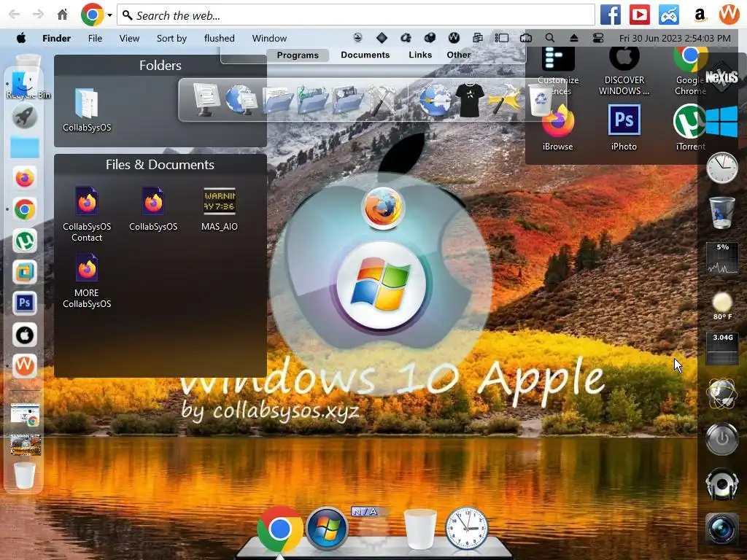This screenshot has width=747, height=560.
Task: Switch to the Documents tab
Action: tap(365, 55)
